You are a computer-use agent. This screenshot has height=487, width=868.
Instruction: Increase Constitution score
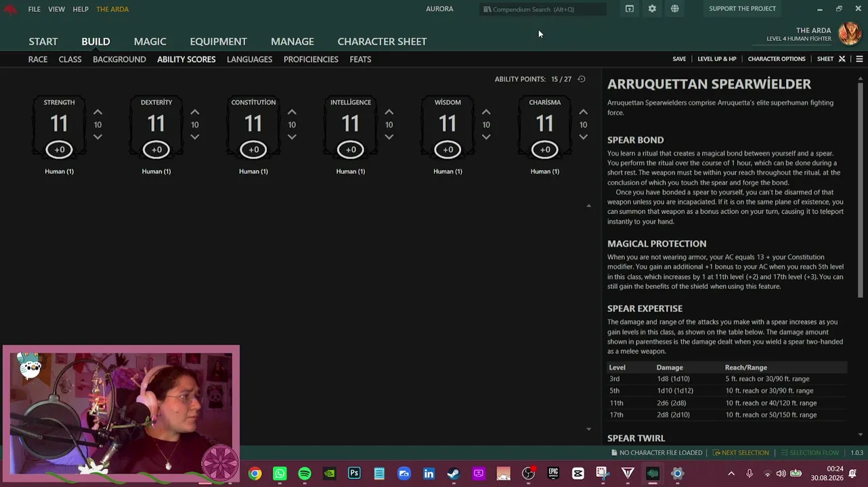292,112
